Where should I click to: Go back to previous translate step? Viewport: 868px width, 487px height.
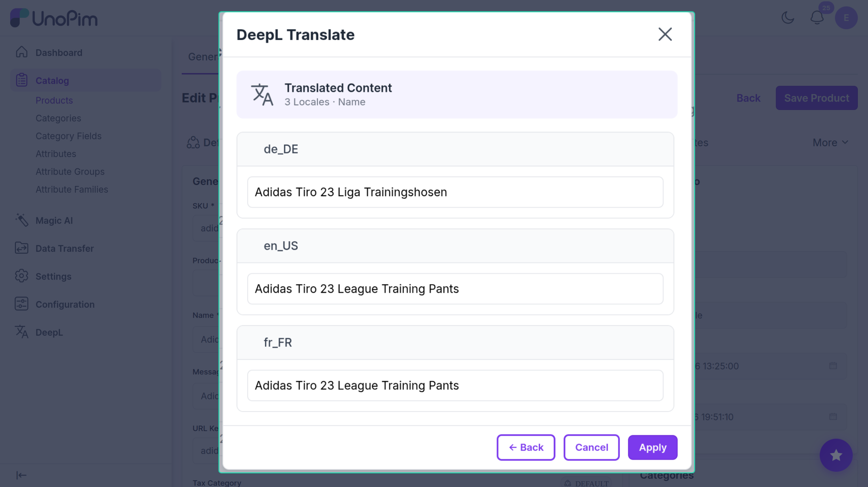pyautogui.click(x=526, y=447)
